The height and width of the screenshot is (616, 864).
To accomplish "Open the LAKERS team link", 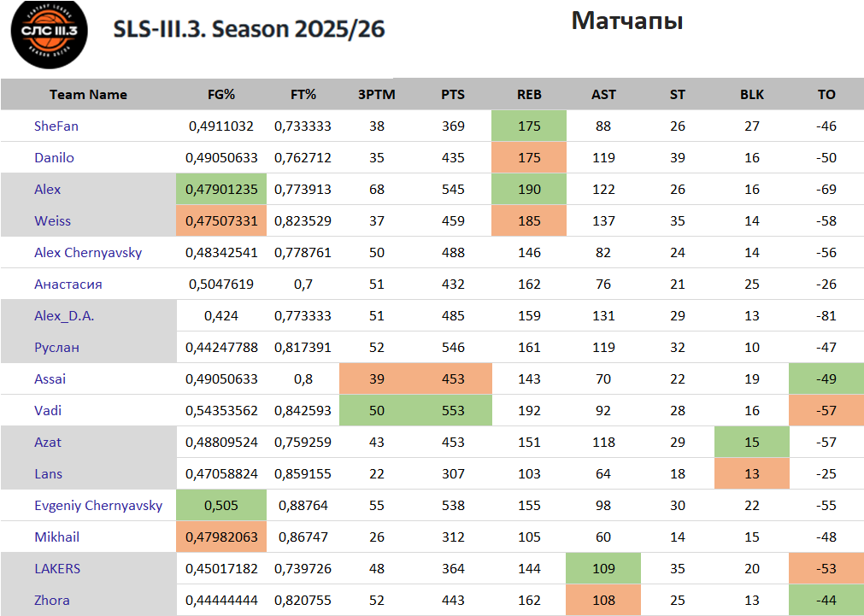I will (57, 569).
